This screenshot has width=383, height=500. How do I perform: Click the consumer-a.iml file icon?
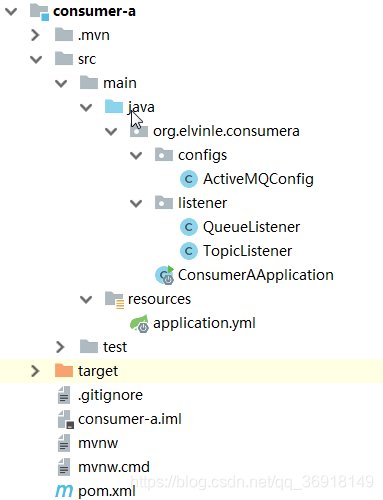tap(65, 419)
